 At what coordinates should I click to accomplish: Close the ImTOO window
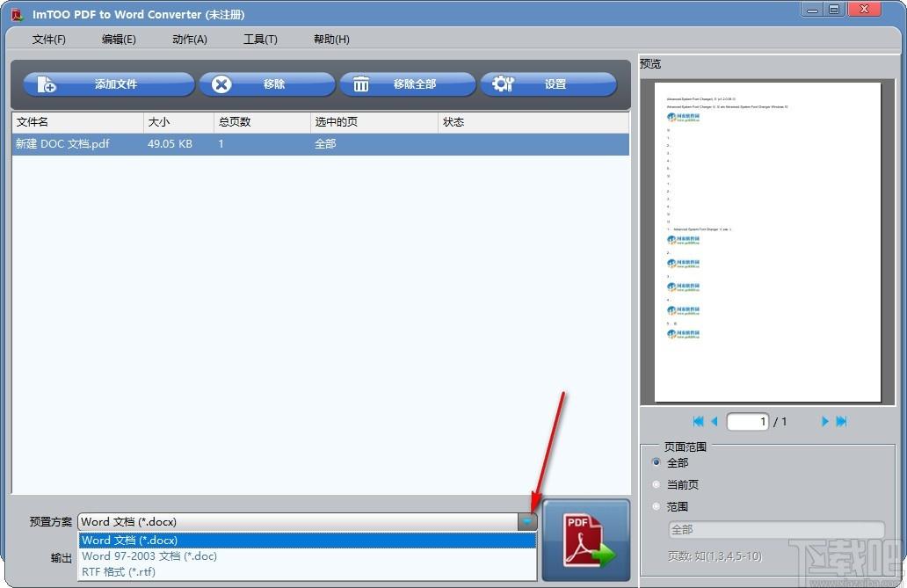pos(865,10)
